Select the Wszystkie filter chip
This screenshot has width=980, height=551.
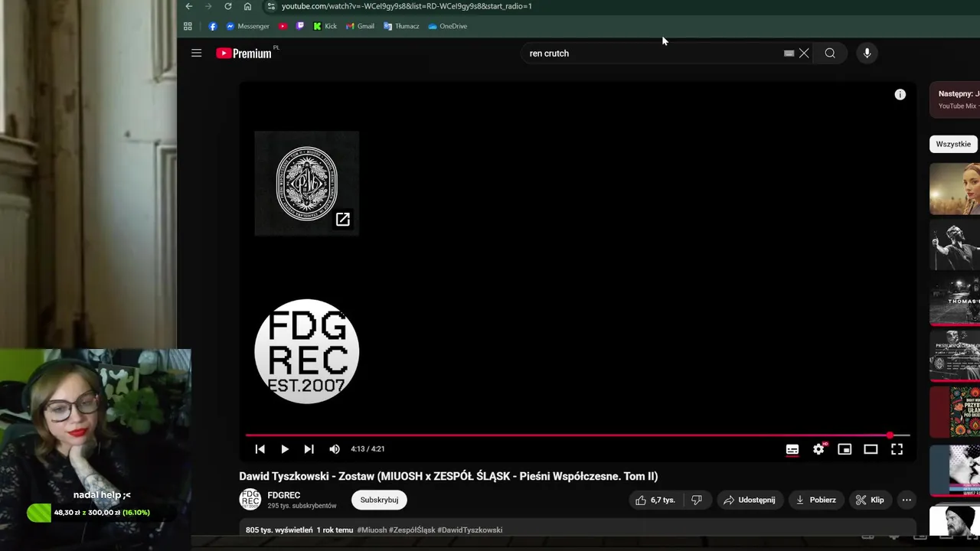953,144
